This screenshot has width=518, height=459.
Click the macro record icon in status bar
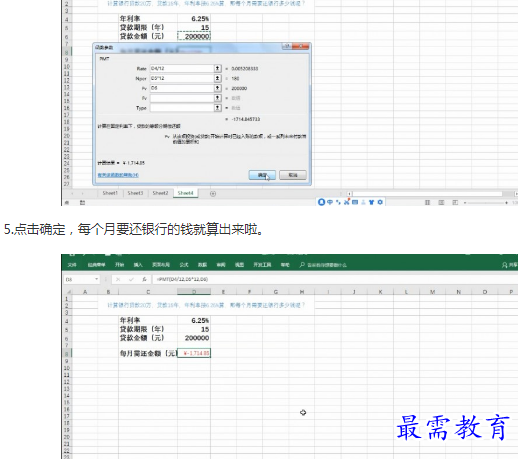click(82, 202)
